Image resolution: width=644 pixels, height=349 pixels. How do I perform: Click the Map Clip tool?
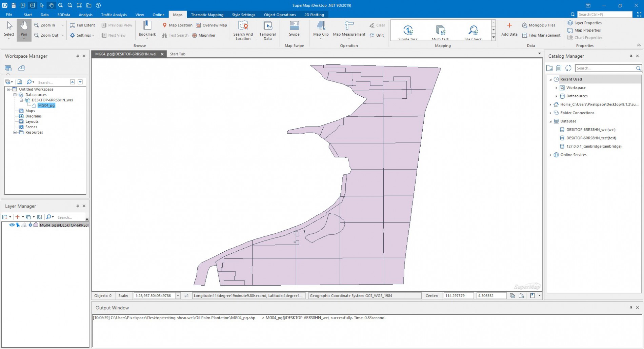click(321, 30)
